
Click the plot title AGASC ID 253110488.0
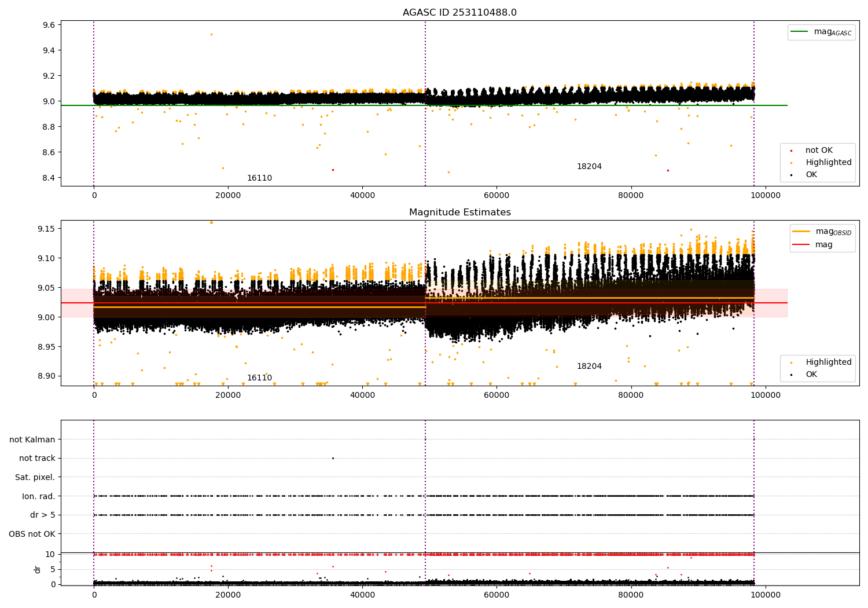[459, 13]
